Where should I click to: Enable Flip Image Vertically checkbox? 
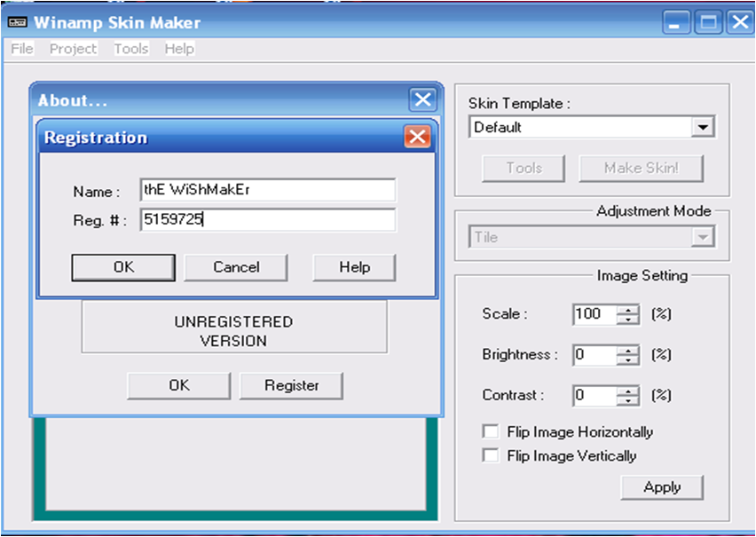coord(491,455)
